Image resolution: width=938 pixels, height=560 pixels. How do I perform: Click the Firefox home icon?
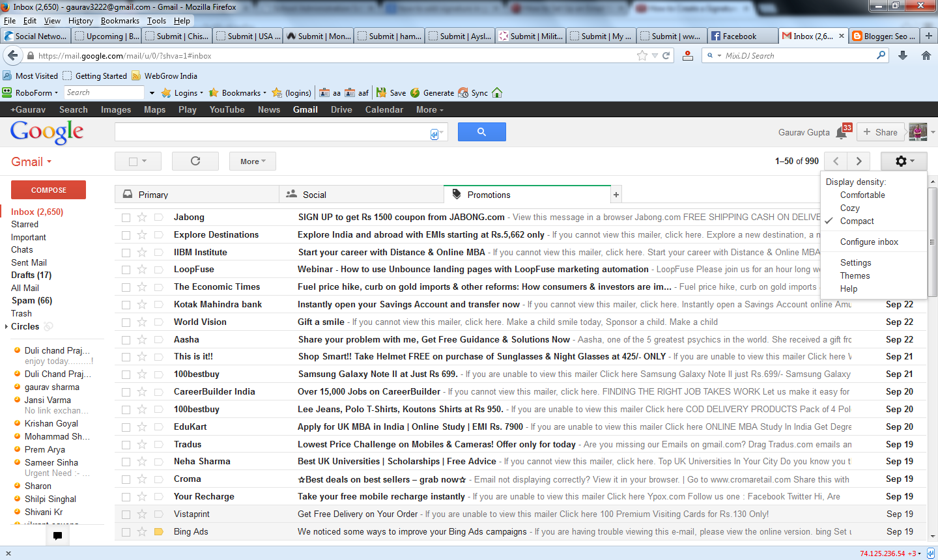[x=926, y=55]
